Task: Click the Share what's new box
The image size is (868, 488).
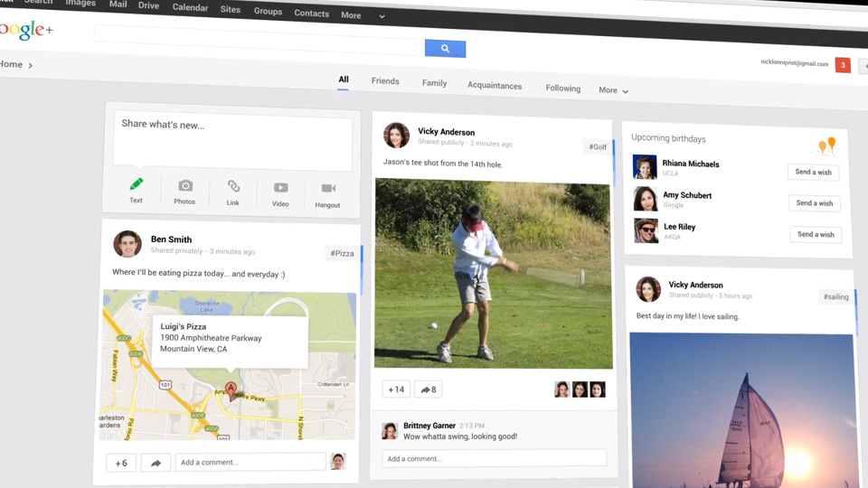Action: tap(232, 142)
